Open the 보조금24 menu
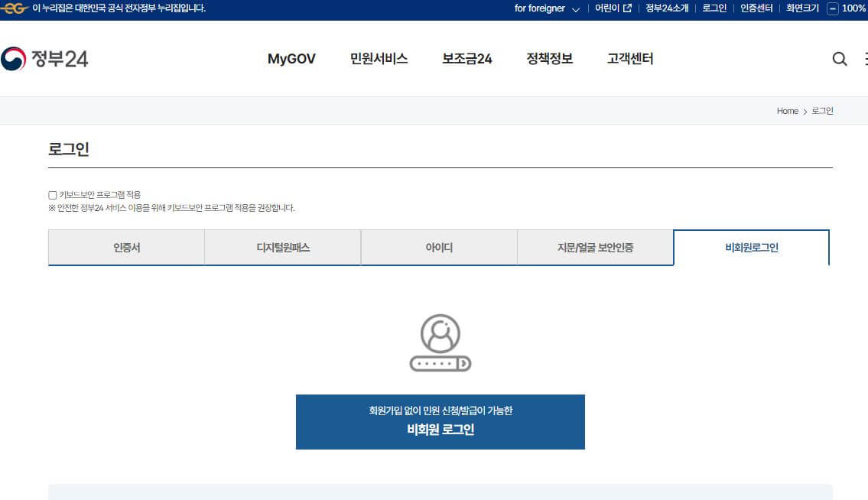The height and width of the screenshot is (500, 868). click(x=467, y=59)
